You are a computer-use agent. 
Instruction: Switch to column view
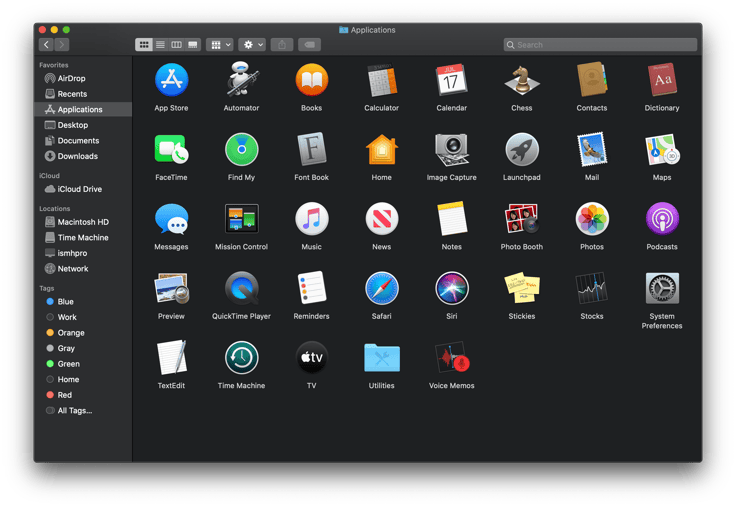[x=176, y=45]
